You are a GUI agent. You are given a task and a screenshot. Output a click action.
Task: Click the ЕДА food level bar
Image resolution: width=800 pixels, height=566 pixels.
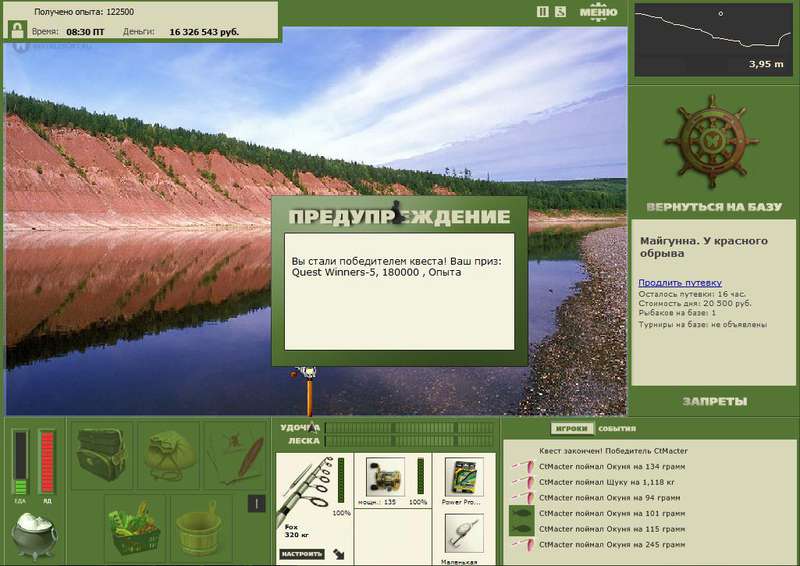[20, 462]
